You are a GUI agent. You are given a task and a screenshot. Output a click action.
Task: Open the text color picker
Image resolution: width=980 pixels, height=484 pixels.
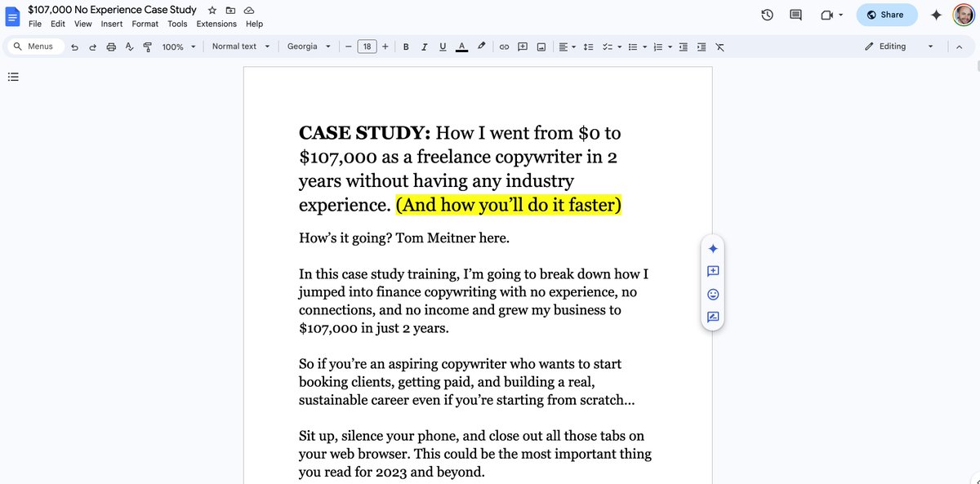pos(461,47)
